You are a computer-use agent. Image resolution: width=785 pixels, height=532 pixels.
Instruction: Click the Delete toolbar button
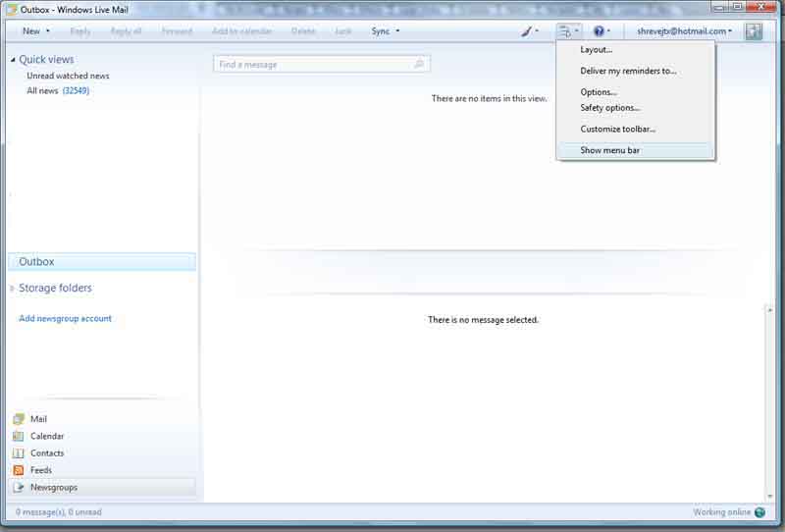pos(303,31)
